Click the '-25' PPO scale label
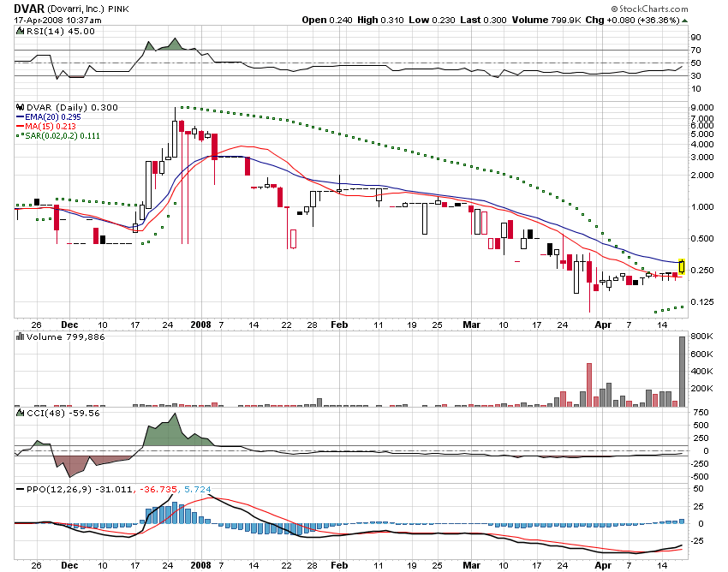728x572 pixels. point(697,541)
